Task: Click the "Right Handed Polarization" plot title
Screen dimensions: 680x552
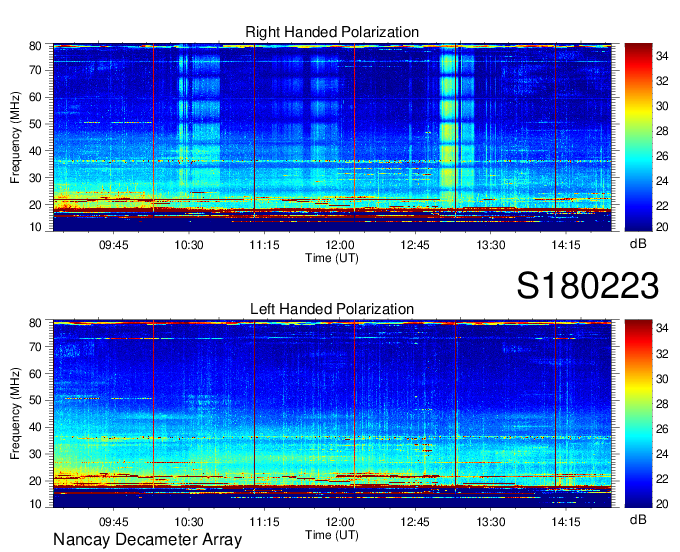Action: 332,32
